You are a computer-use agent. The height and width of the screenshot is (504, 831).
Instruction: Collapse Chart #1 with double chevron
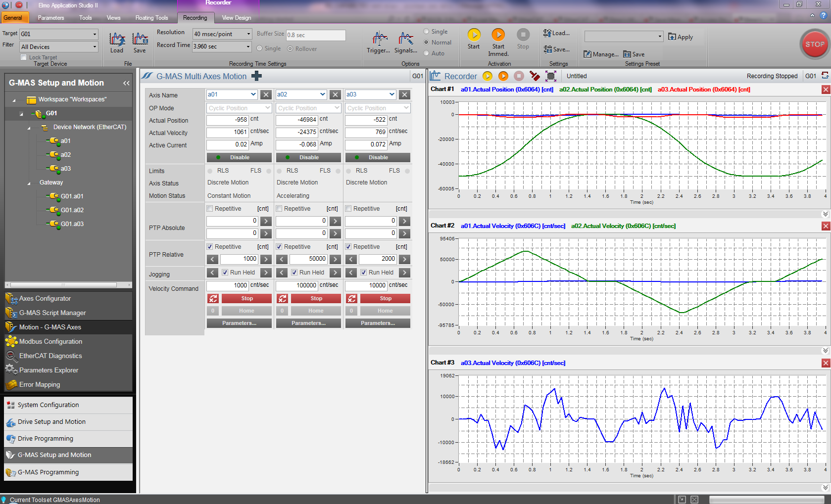[x=825, y=214]
